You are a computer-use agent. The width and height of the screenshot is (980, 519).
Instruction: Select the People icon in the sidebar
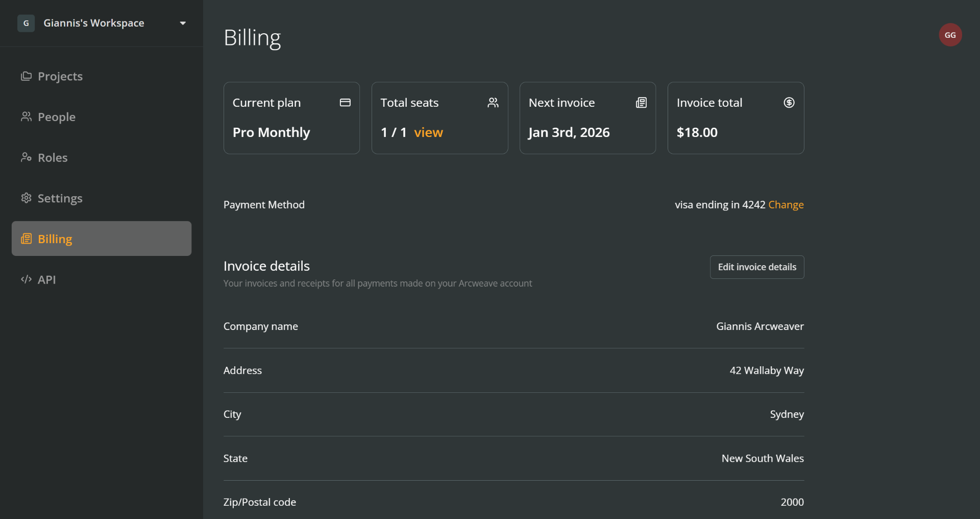(x=26, y=116)
